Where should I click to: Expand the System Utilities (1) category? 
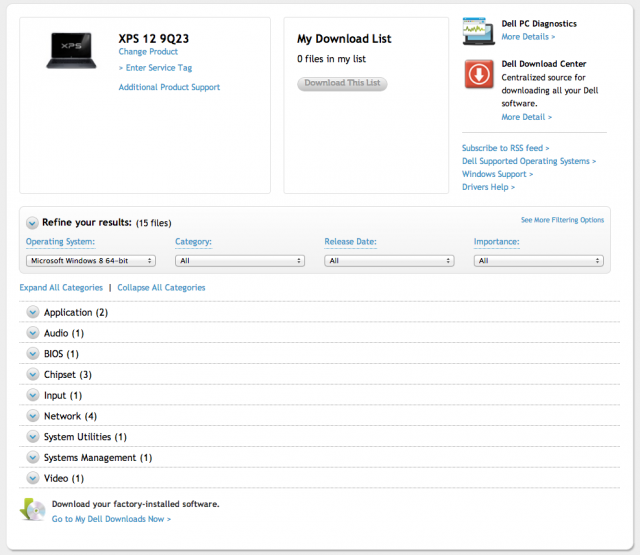(33, 437)
